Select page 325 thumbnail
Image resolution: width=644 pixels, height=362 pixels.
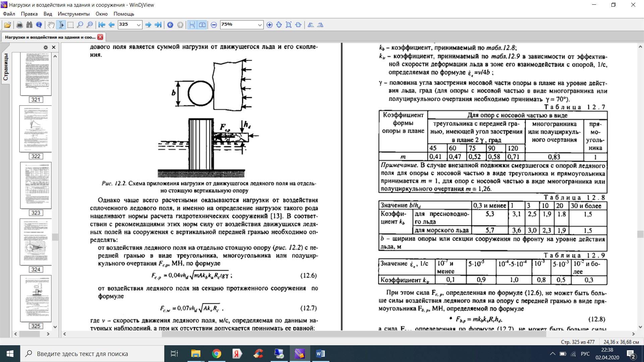point(36,299)
